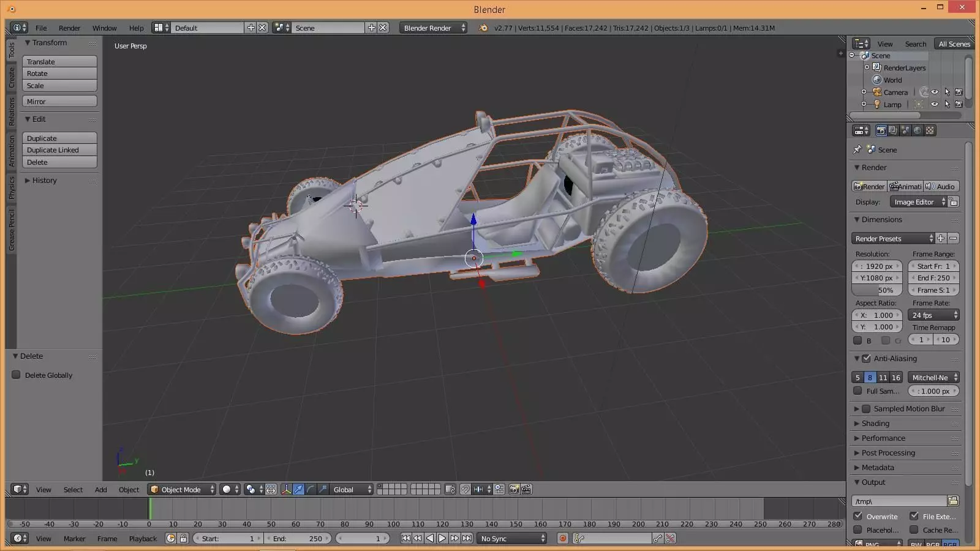The height and width of the screenshot is (551, 980).
Task: Toggle the File Extensions checkbox
Action: coord(914,516)
